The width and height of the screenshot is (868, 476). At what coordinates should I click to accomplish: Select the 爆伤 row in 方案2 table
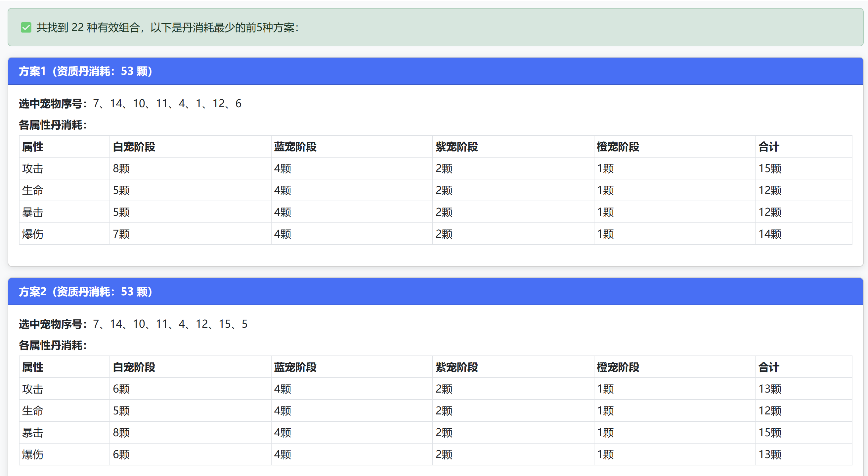(33, 455)
